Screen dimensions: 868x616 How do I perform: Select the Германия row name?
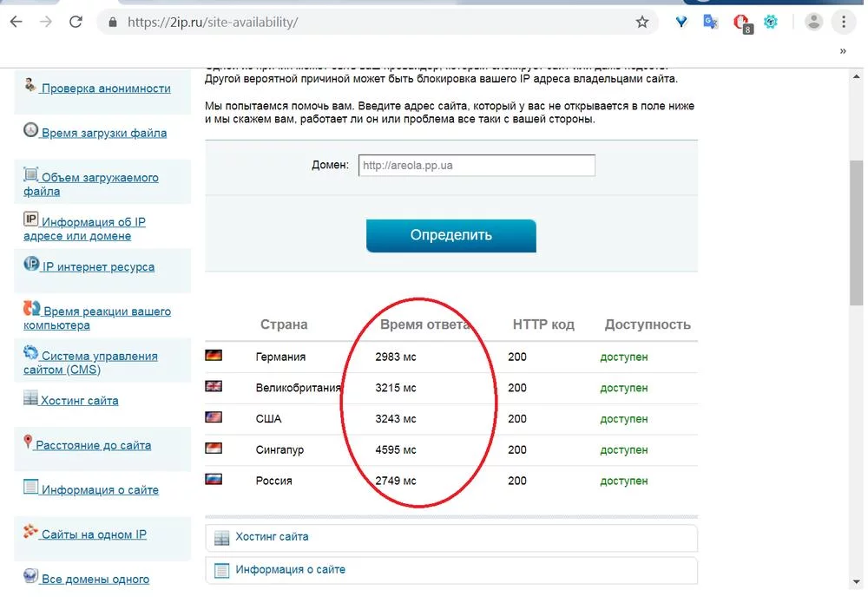click(280, 357)
